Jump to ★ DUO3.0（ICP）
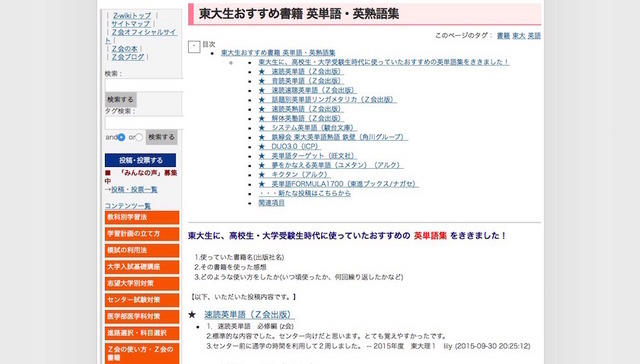Viewport: 640px width, 364px height. [289, 146]
